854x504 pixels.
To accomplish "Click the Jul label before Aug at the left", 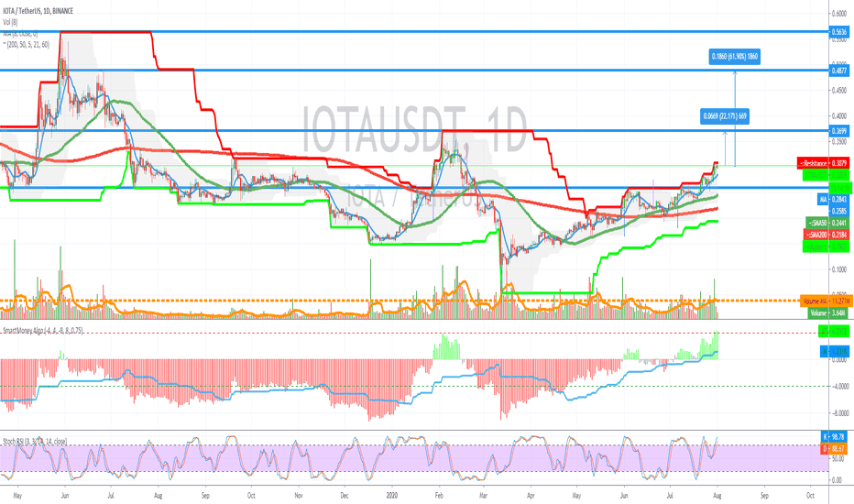I will coord(111,496).
